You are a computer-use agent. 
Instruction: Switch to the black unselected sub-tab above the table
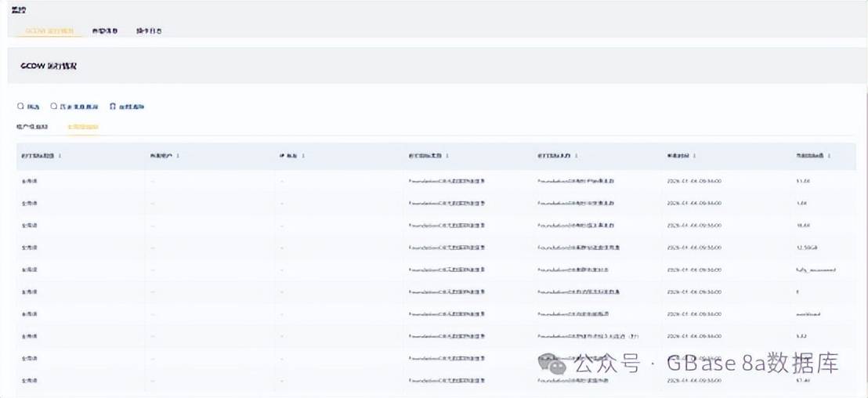click(32, 127)
